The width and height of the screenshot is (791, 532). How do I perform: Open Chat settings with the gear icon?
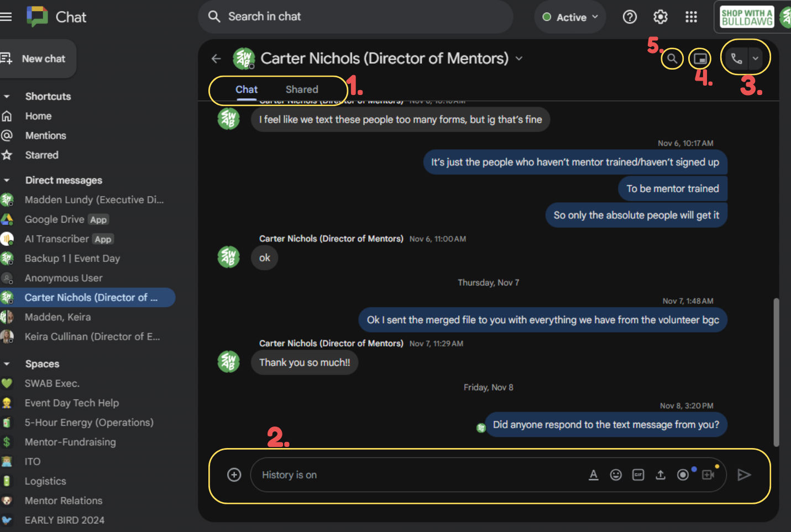click(x=660, y=17)
